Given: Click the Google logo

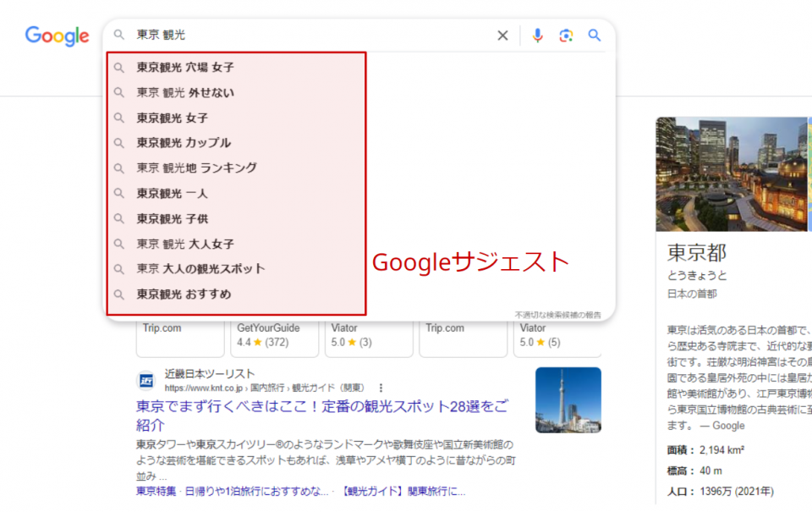Looking at the screenshot, I should point(57,36).
